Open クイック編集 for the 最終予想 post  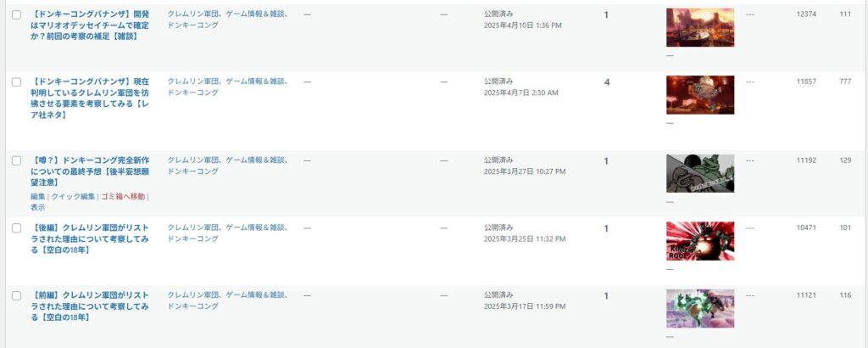[73, 196]
